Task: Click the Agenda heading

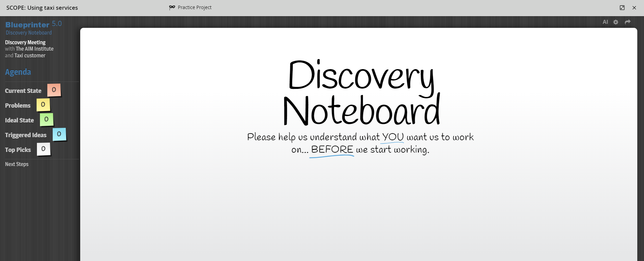Action: (18, 72)
